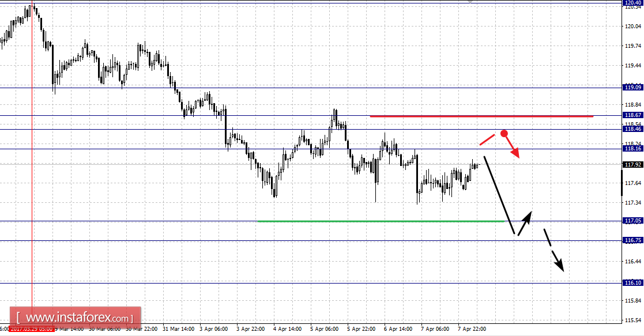The width and height of the screenshot is (644, 336).
Task: Click the current price label 117.92
Action: [x=633, y=164]
